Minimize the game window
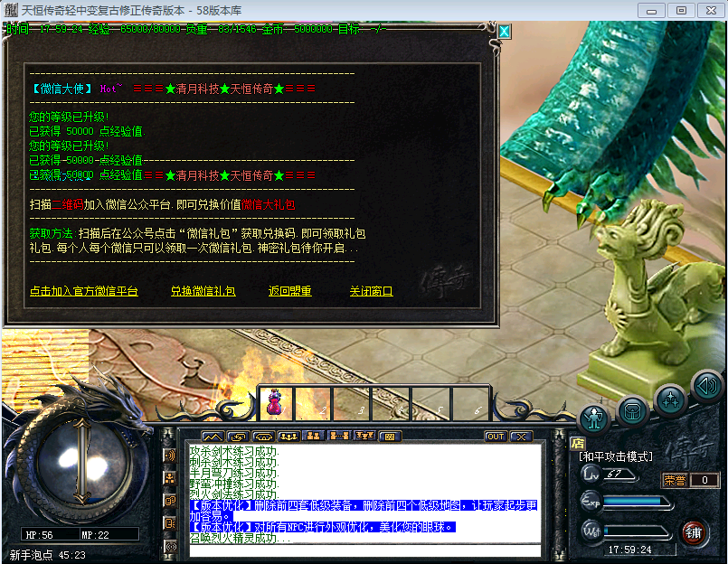Image resolution: width=728 pixels, height=564 pixels. coord(651,10)
